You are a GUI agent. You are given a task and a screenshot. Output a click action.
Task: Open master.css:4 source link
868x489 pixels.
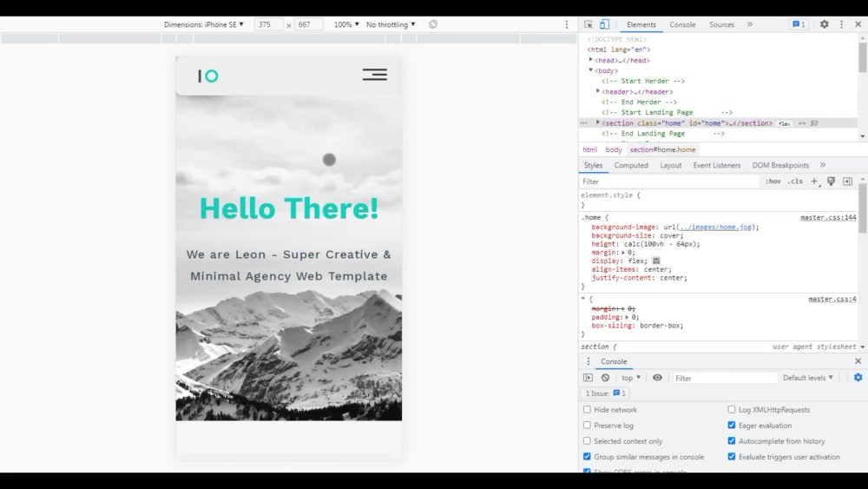tap(832, 299)
